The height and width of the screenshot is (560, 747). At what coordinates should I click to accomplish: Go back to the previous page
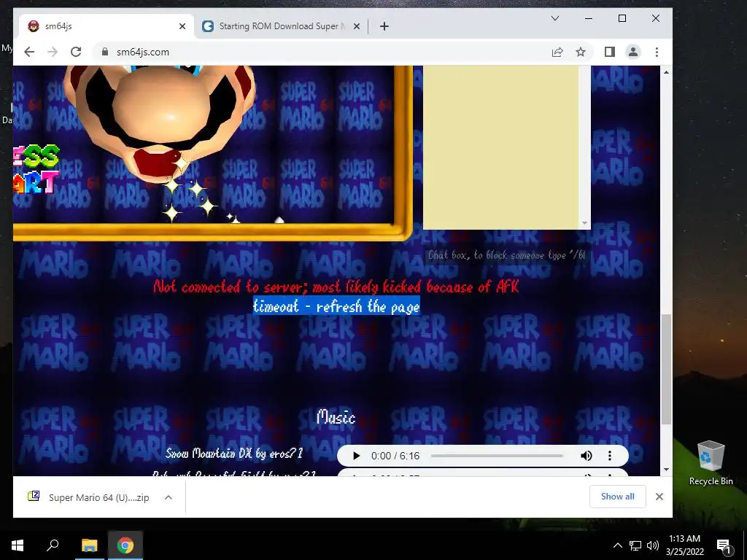(x=29, y=52)
